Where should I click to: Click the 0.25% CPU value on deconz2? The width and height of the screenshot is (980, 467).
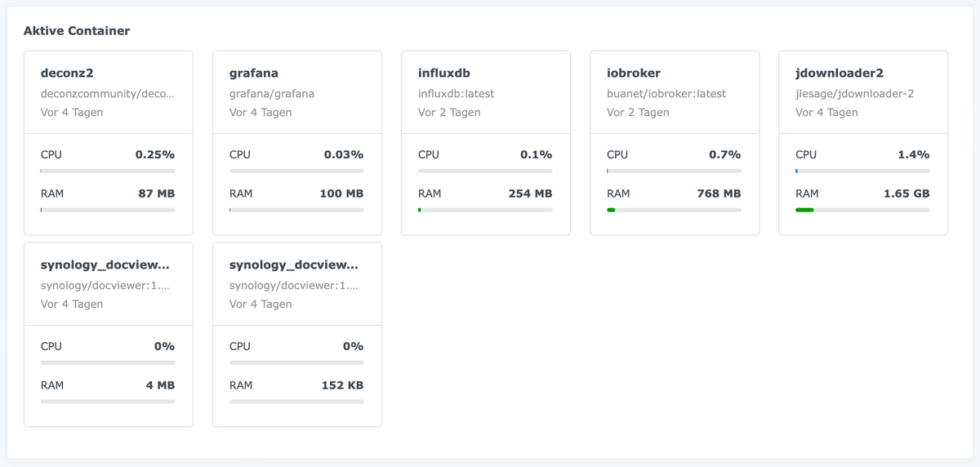155,154
